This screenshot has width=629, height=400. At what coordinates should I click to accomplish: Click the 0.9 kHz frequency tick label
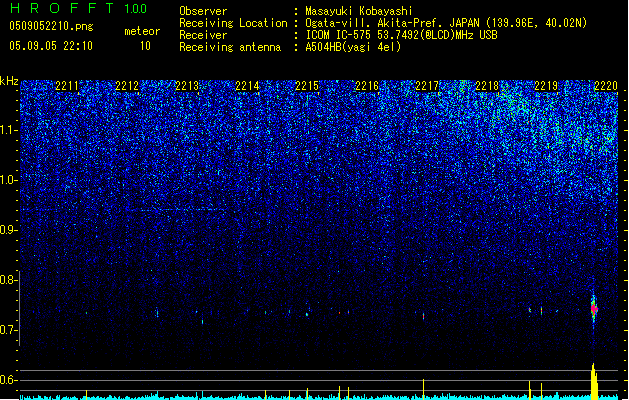(x=9, y=230)
